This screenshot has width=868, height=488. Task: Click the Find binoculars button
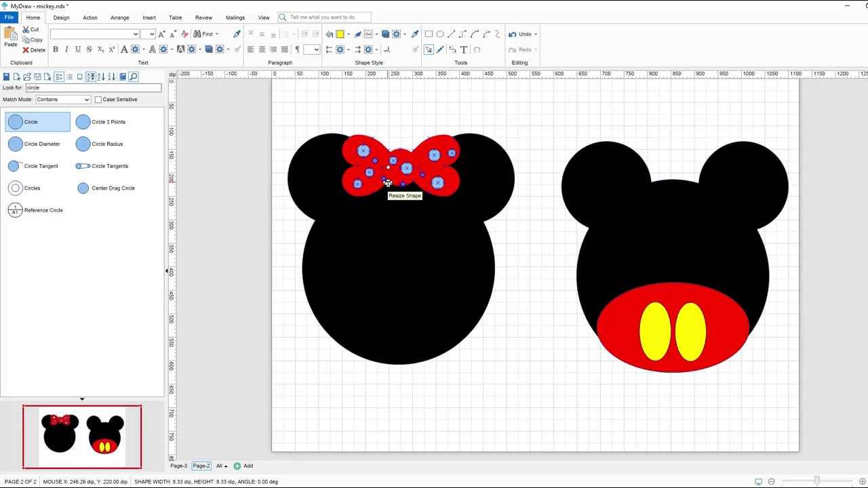(203, 34)
